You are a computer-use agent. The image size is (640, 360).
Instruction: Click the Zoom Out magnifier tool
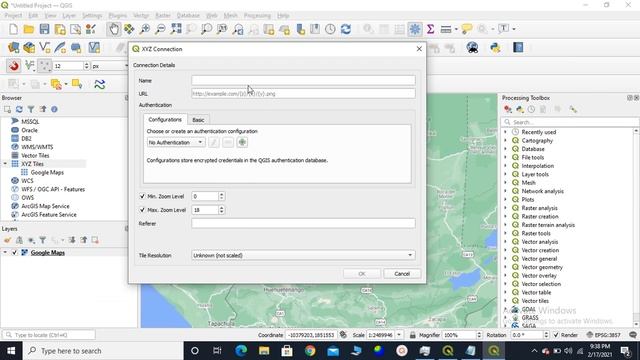160,29
